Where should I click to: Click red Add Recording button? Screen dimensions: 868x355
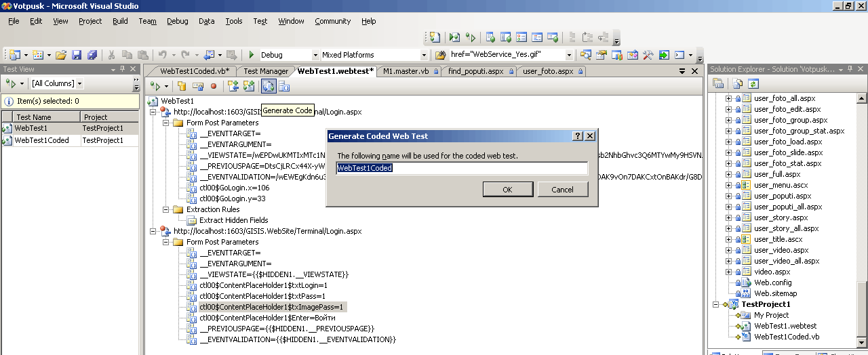[213, 86]
